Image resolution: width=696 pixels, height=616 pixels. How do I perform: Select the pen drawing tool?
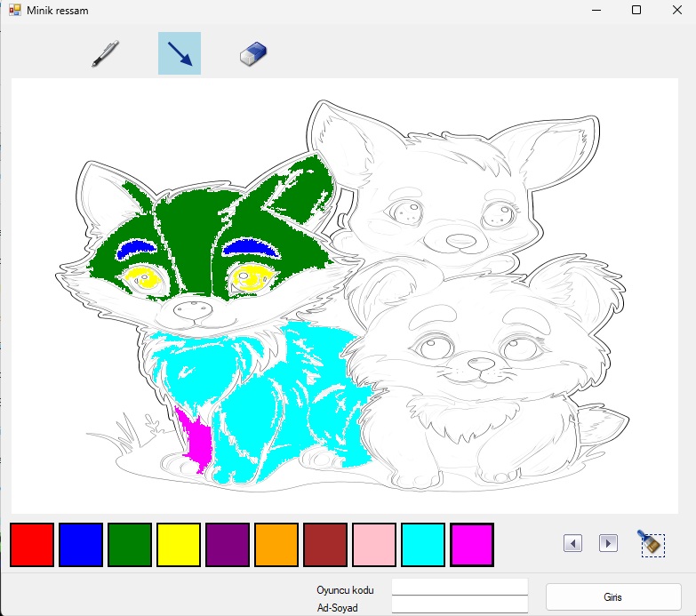105,53
